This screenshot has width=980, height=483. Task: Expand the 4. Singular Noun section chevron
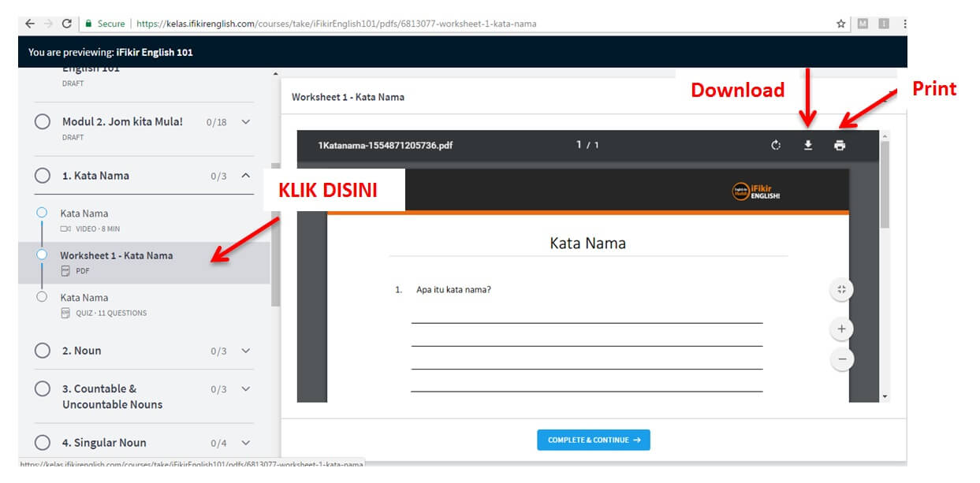point(246,443)
